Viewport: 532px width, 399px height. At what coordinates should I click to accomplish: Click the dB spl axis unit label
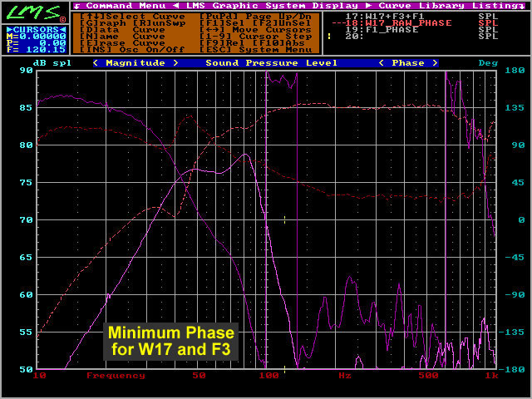[x=52, y=63]
